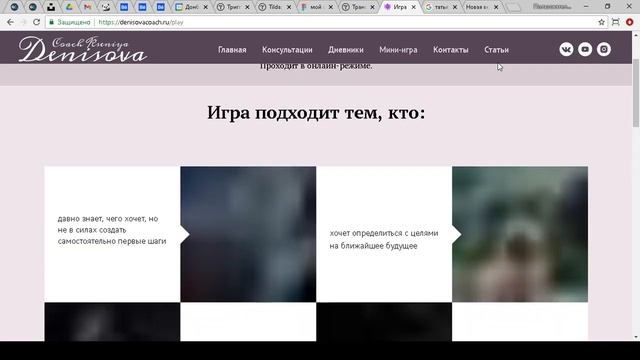The height and width of the screenshot is (360, 640).
Task: Click heading 'Игра подходит тем, кто:'
Action: [x=316, y=112]
